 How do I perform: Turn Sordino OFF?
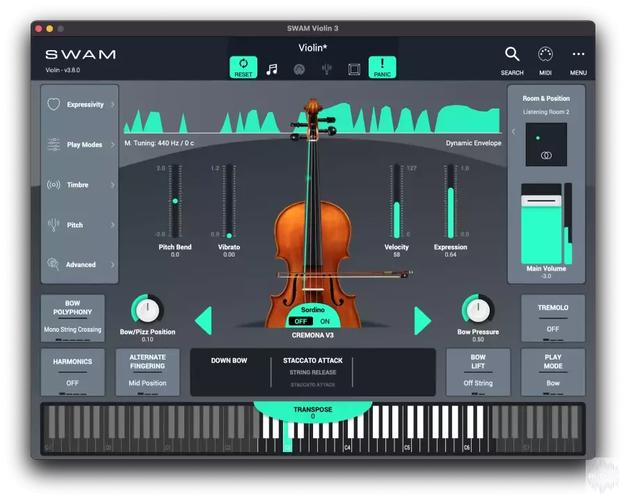[301, 321]
